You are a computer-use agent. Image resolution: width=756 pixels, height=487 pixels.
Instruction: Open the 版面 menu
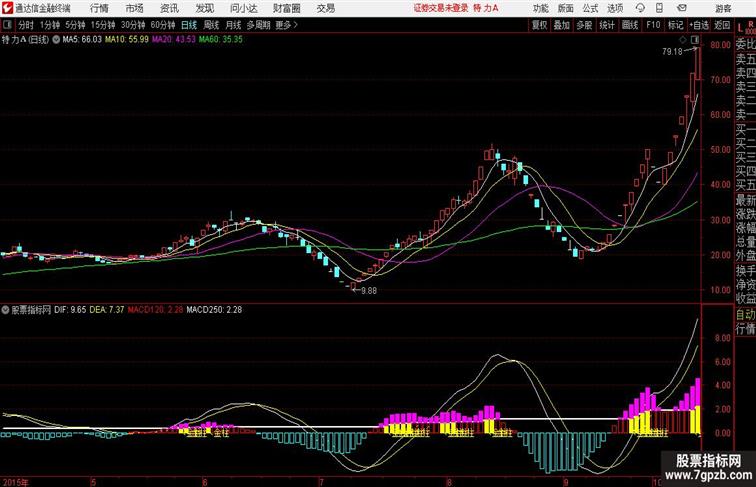566,8
